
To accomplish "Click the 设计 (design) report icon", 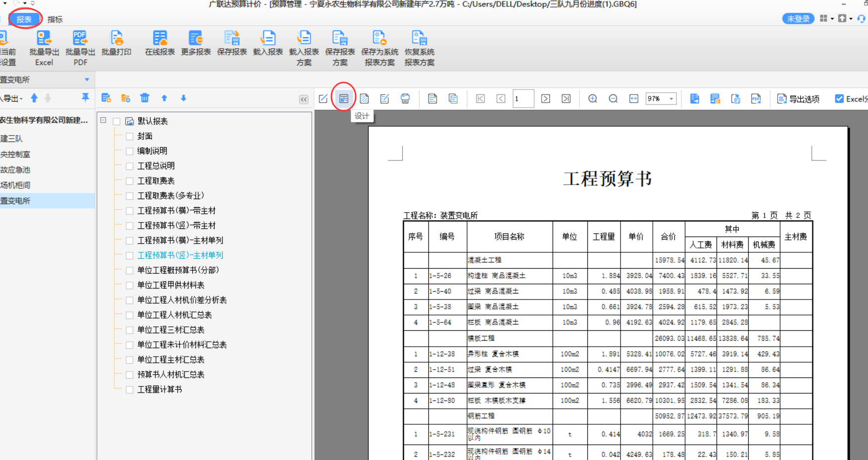I will coord(344,98).
